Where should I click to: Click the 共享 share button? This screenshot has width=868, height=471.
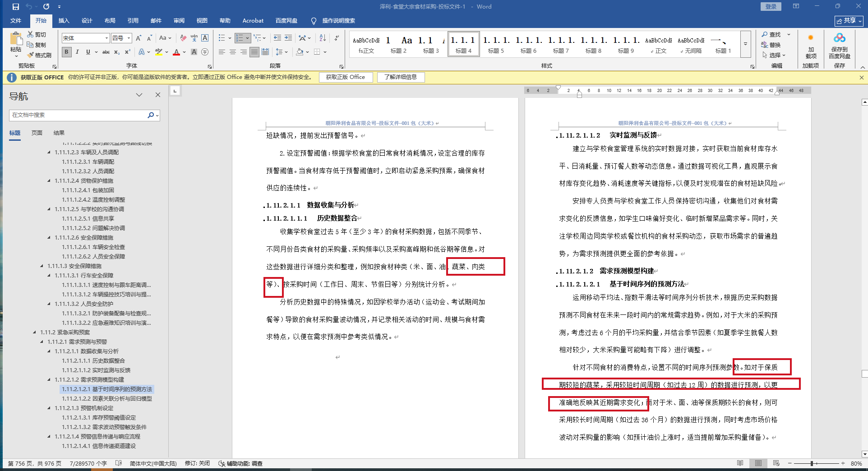[849, 21]
